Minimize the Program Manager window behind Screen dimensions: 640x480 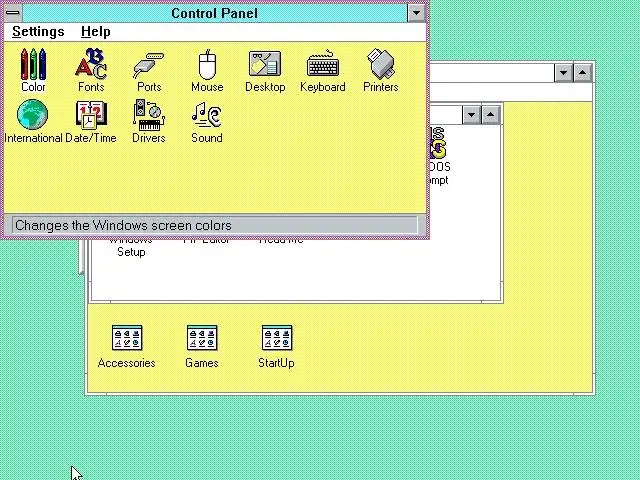pyautogui.click(x=564, y=73)
